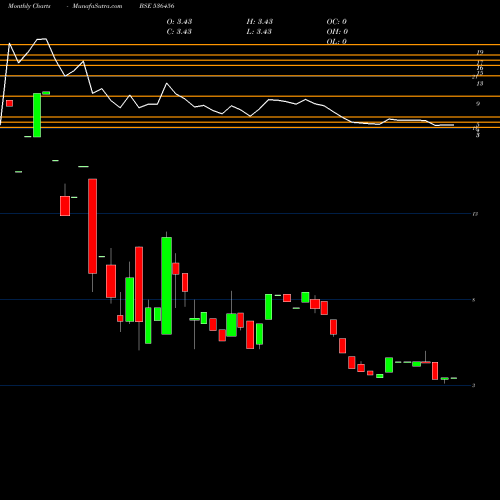Viewport: 500px width, 500px height.
Task: Click the "3" price label on the bottom blue gridline
Action: point(474,386)
